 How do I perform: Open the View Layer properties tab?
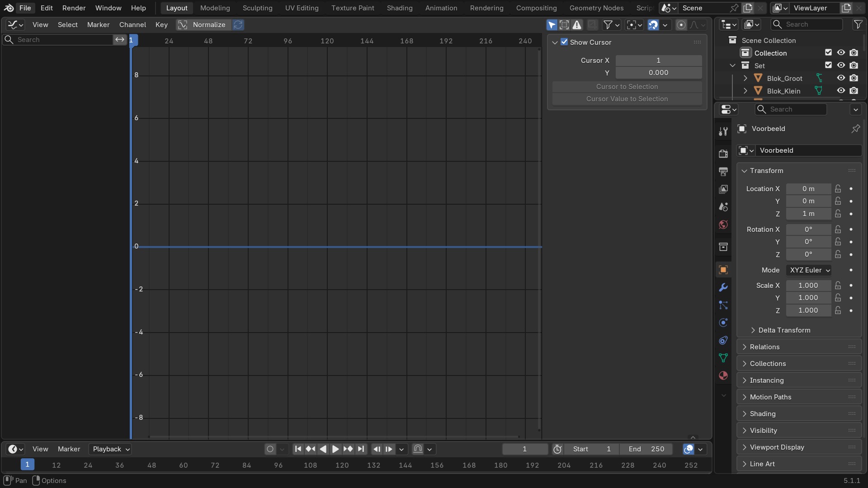tap(723, 189)
